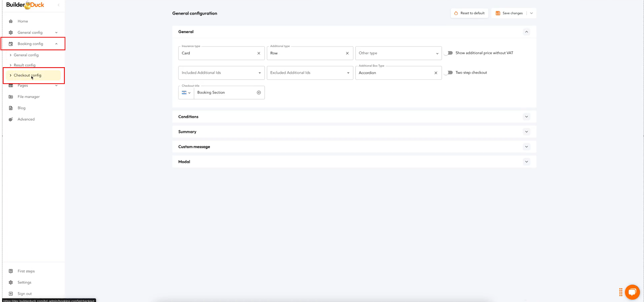Open the File manager icon
This screenshot has height=302, width=644.
click(11, 97)
